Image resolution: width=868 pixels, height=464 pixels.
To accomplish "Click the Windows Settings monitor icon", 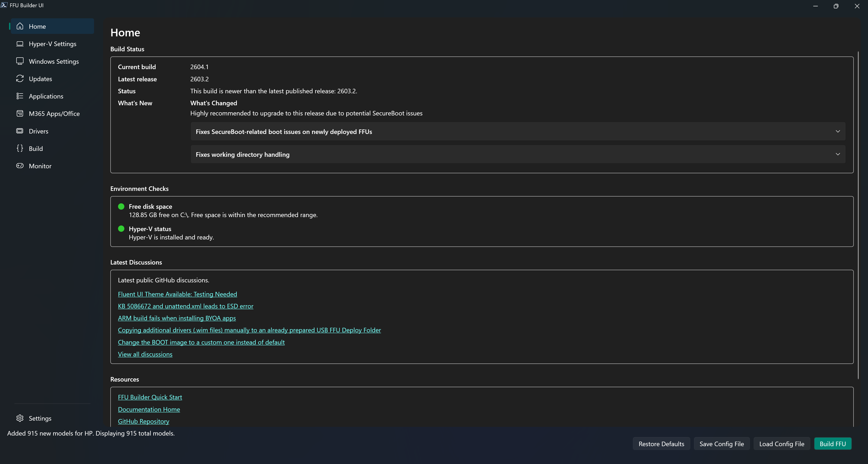I will point(20,61).
